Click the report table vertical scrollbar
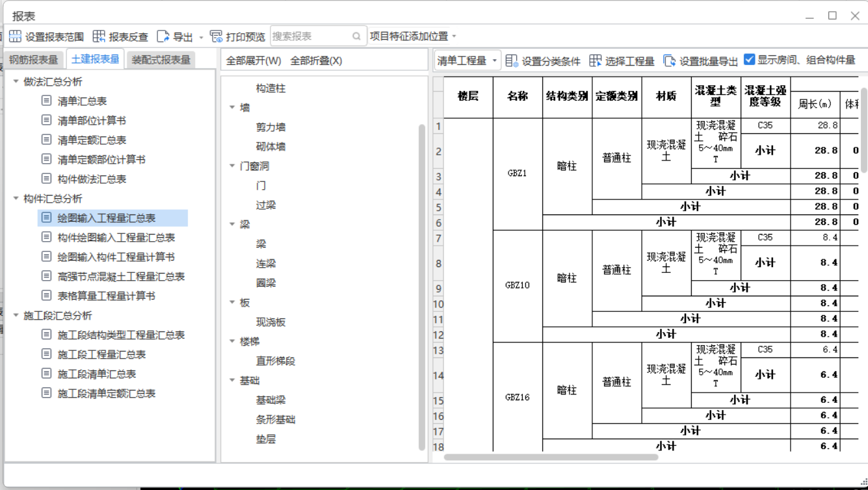The image size is (868, 490). point(863,130)
